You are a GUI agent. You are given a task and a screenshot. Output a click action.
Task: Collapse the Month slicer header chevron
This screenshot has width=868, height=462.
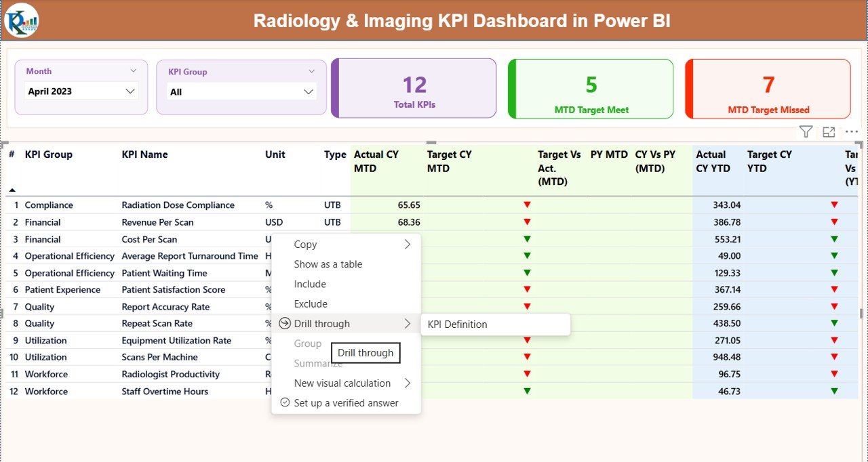pyautogui.click(x=133, y=70)
